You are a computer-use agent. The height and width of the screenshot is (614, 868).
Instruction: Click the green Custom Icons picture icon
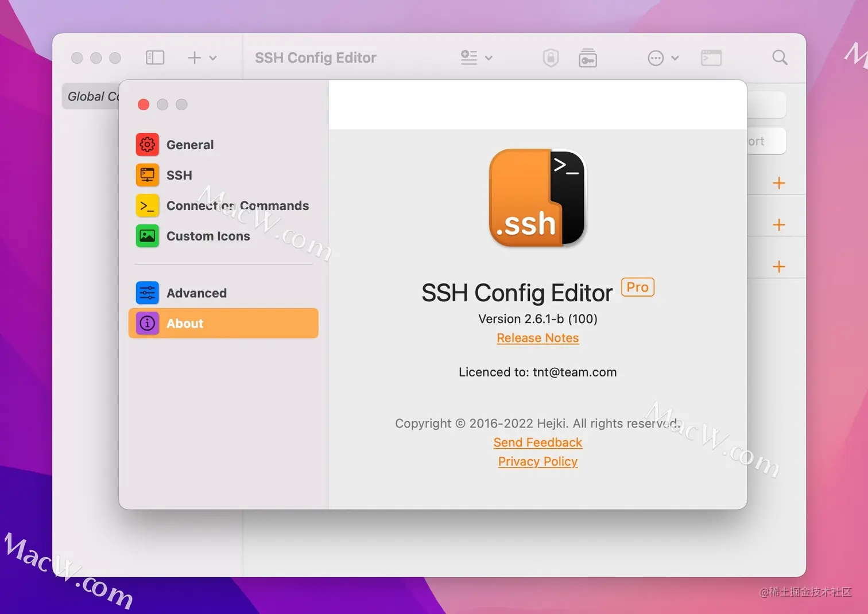[148, 236]
